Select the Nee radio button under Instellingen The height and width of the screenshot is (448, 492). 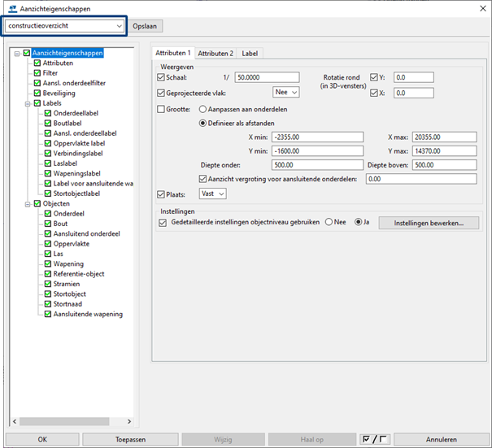[329, 222]
